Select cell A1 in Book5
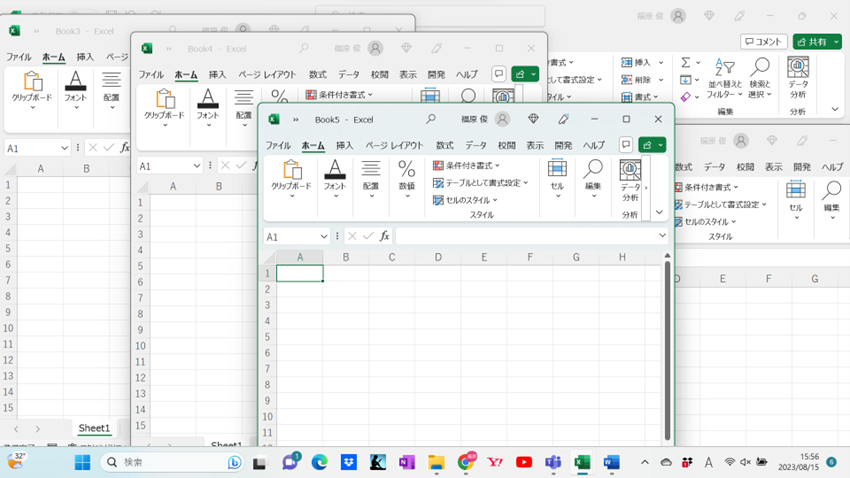850x478 pixels. [300, 274]
